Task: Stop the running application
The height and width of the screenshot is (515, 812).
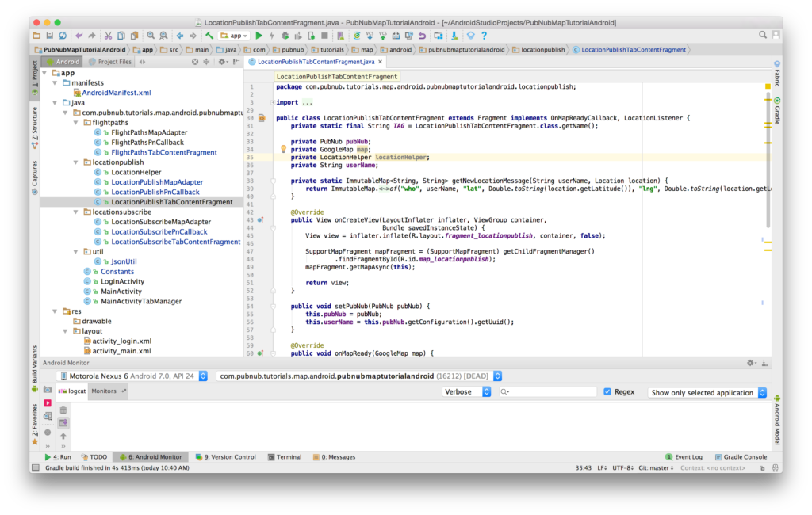Action: click(x=324, y=35)
